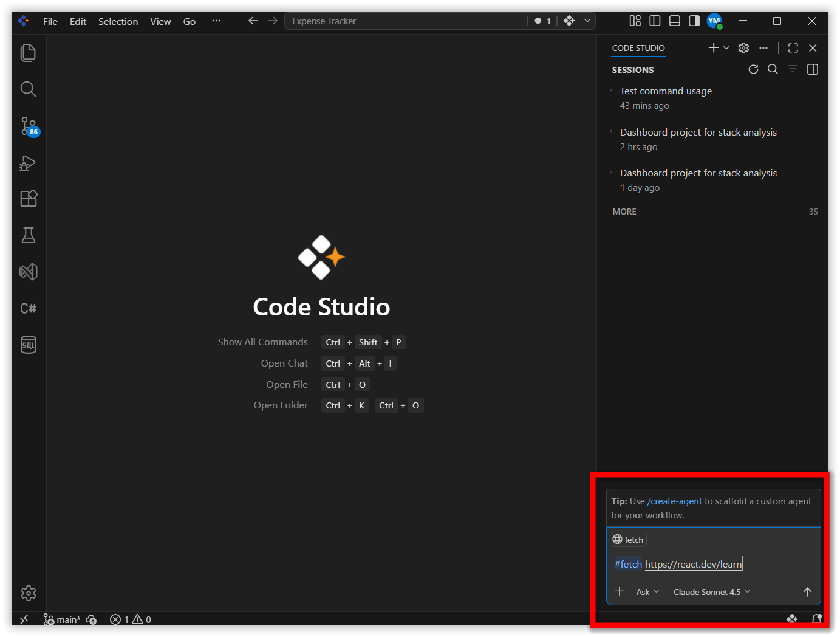Open the Testing flask view

tap(28, 235)
